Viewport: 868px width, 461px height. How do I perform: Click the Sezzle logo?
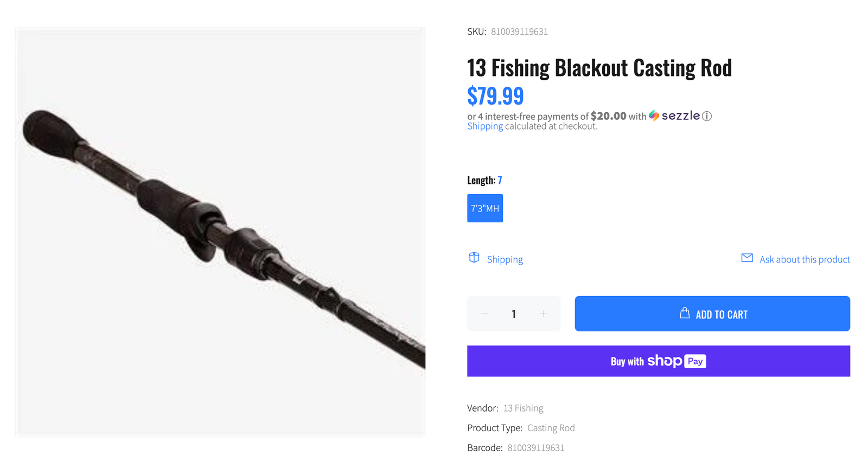coord(674,116)
